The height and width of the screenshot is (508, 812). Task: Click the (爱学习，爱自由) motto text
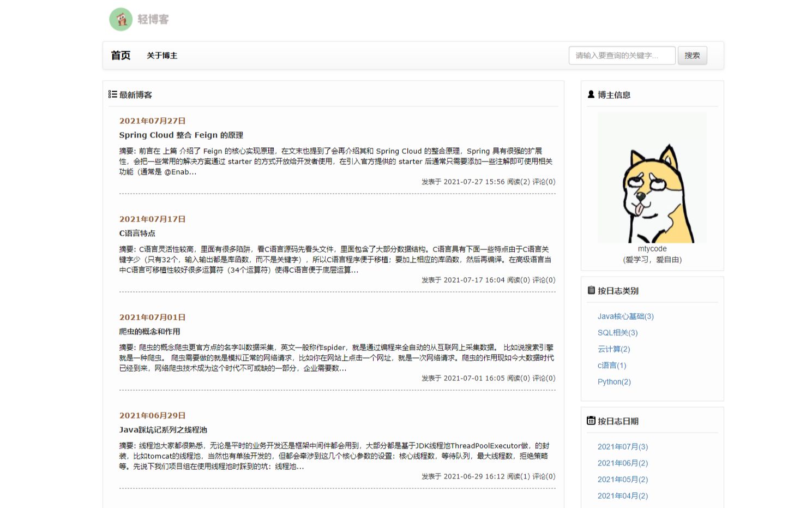652,260
